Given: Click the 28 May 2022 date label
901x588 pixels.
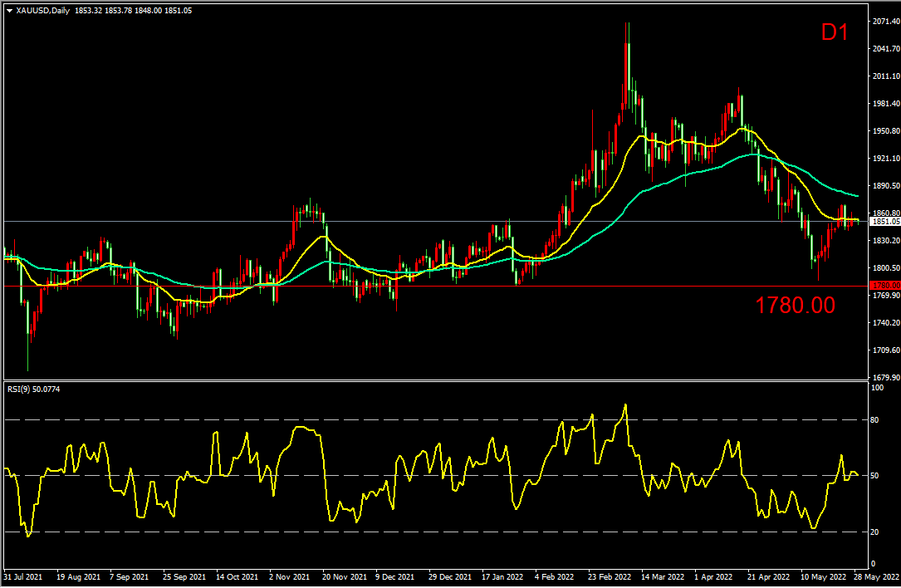Looking at the screenshot, I should click(x=876, y=576).
